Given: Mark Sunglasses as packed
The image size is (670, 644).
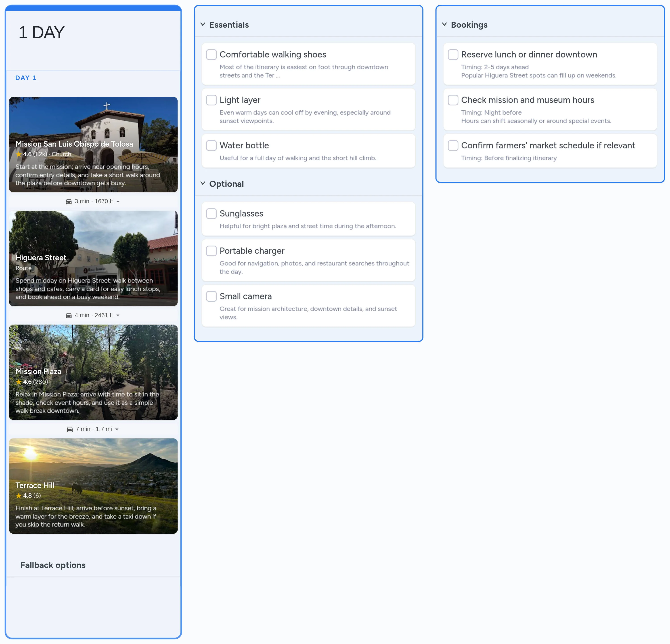Looking at the screenshot, I should click(x=211, y=213).
